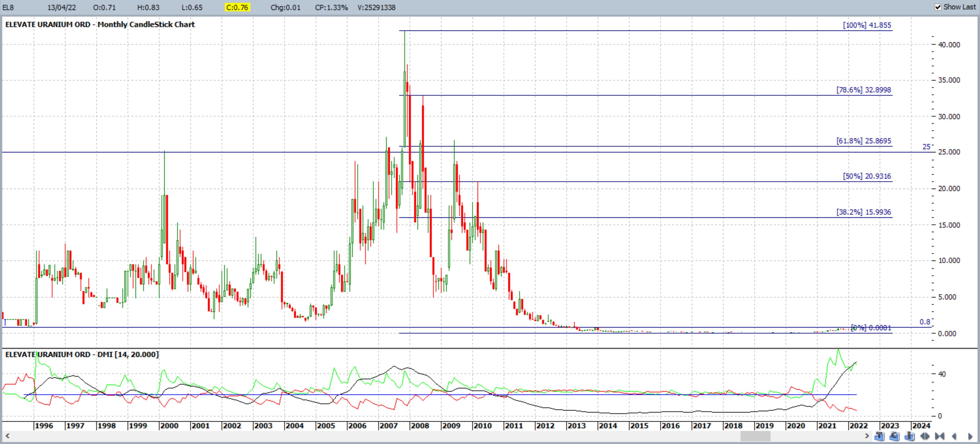Click the 2022 year label on time axis
Screen dimensions: 980x444
coord(859,426)
